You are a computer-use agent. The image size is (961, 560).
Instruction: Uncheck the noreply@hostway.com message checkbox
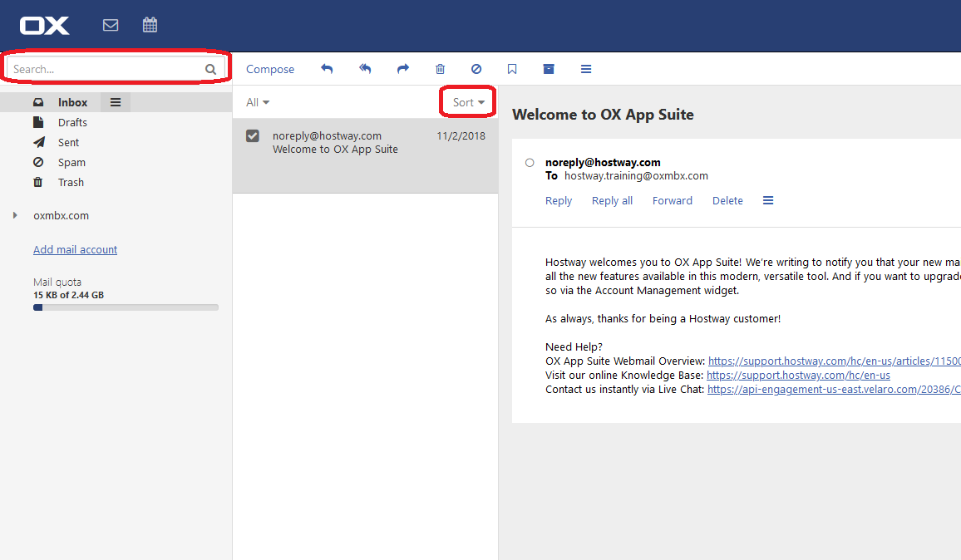pyautogui.click(x=253, y=136)
